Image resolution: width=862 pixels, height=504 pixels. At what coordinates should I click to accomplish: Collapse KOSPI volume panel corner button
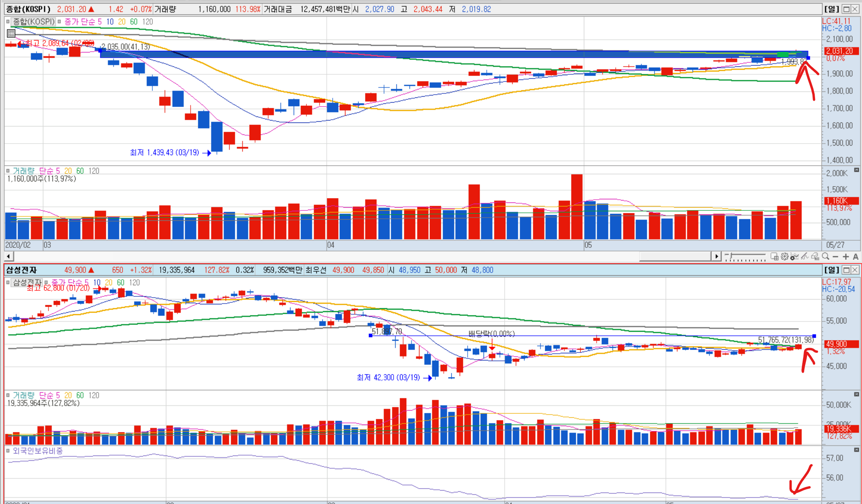856,170
